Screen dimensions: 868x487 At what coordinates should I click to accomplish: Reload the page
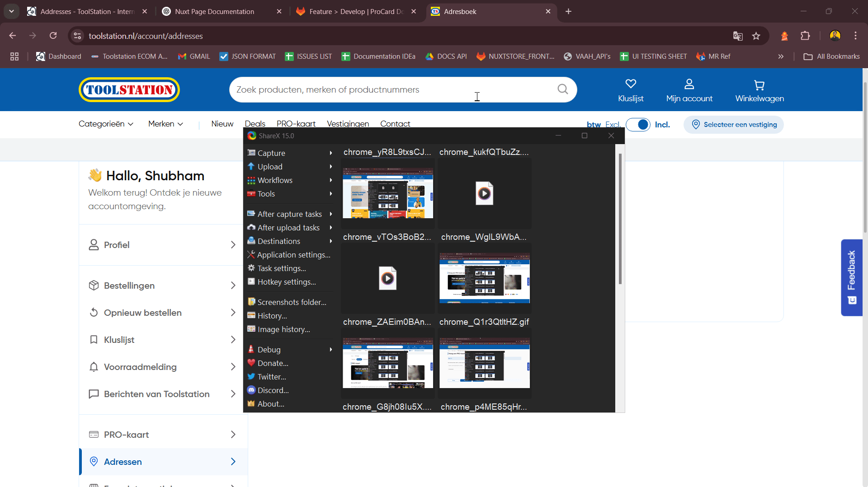coord(53,36)
